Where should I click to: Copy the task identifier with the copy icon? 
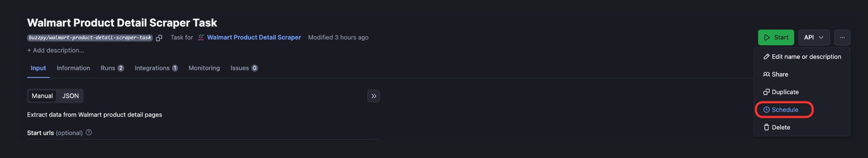(159, 38)
